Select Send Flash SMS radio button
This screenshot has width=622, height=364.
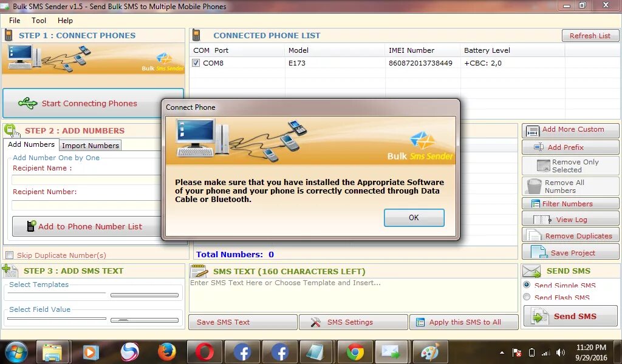click(x=527, y=297)
